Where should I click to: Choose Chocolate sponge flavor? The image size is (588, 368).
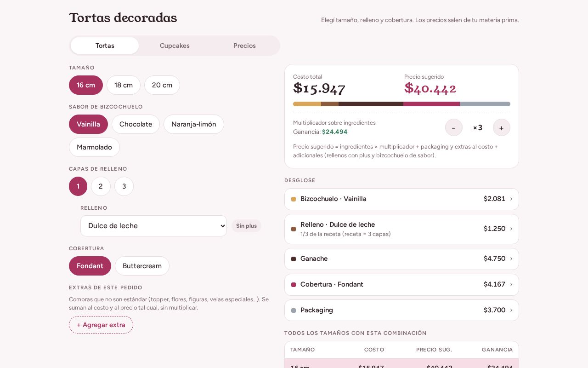pyautogui.click(x=136, y=124)
